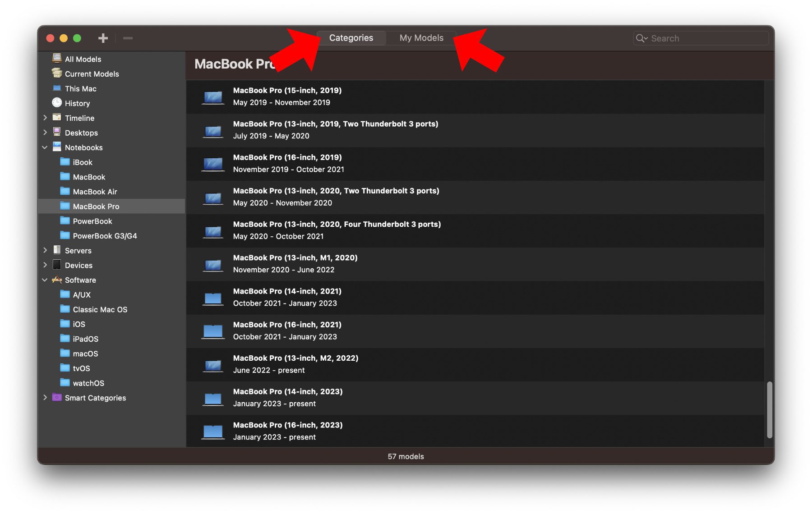Select MacBook Pro (16-inch, 2021) row
This screenshot has height=514, width=812.
click(x=475, y=331)
